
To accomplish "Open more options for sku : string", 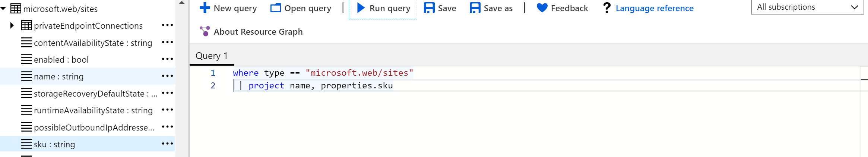I will 167,144.
